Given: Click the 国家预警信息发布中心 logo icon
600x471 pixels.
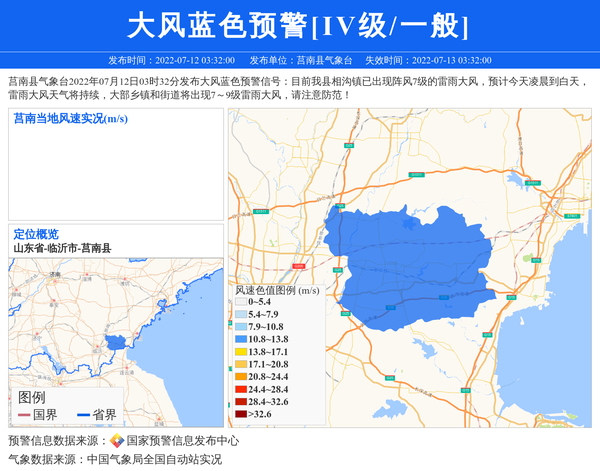Looking at the screenshot, I should [x=117, y=440].
